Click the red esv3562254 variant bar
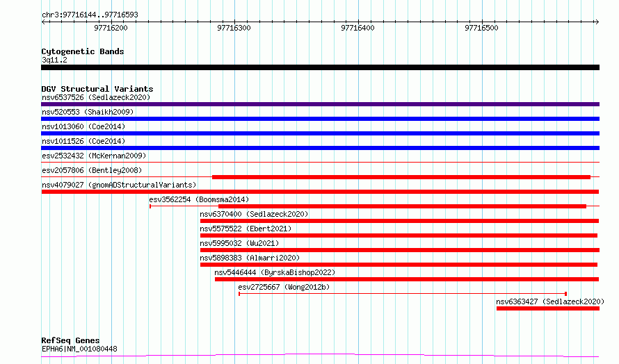The height and width of the screenshot is (364, 619). click(402, 206)
